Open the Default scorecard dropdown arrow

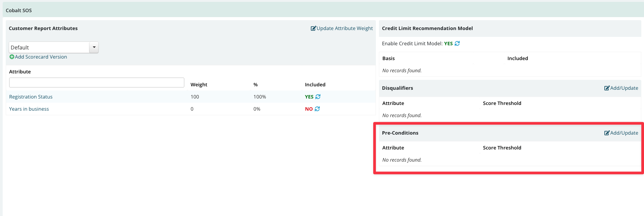pyautogui.click(x=94, y=48)
